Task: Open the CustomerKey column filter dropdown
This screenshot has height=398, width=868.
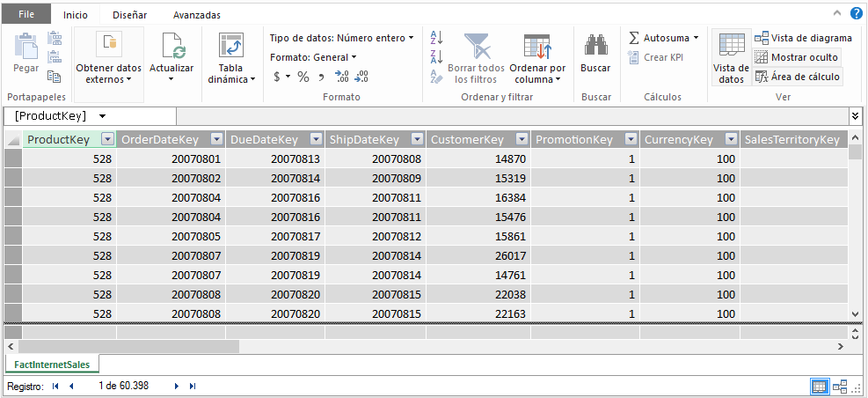Action: pos(522,139)
